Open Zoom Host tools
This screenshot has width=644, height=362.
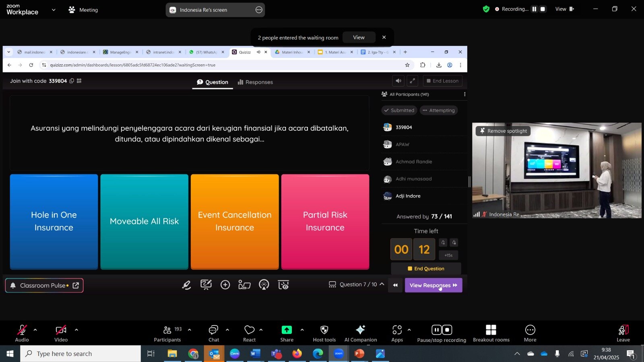click(x=324, y=333)
